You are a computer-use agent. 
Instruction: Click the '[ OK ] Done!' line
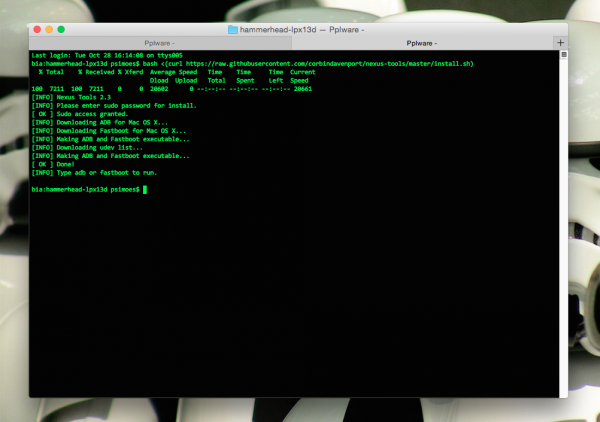[x=53, y=165]
